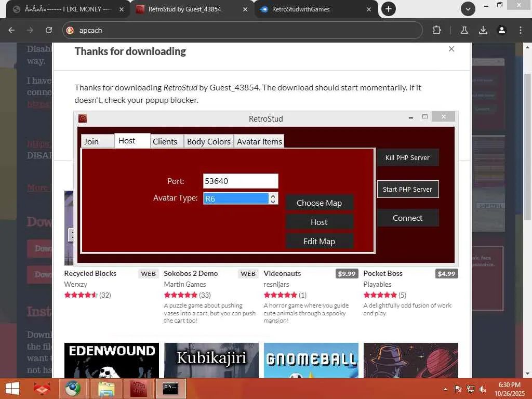This screenshot has width=532, height=399.
Task: Close the RetroStudwithGames browser tab
Action: 369,9
